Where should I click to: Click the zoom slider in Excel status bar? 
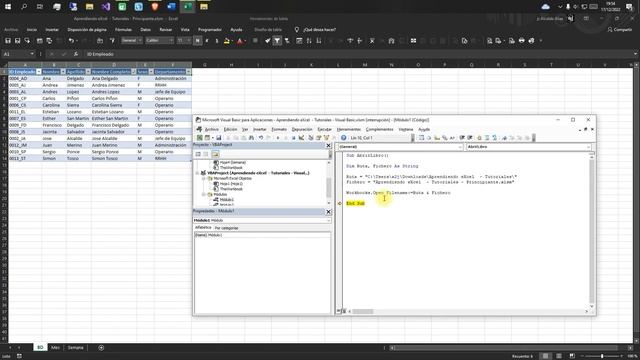[x=602, y=356]
